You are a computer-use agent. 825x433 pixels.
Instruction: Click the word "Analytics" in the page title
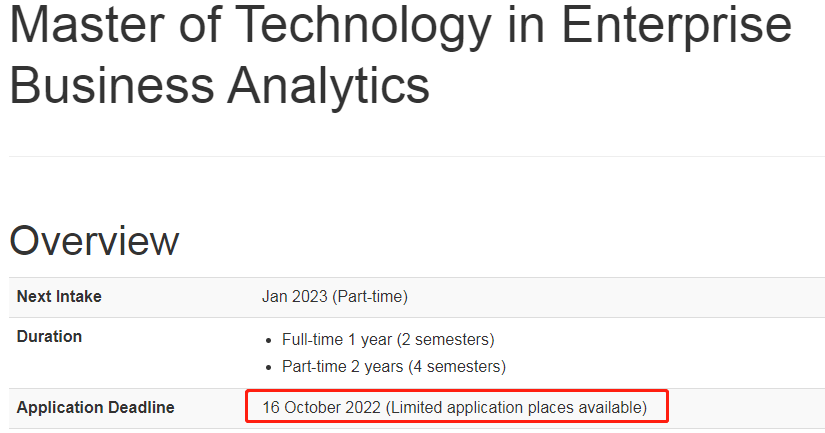[x=328, y=86]
